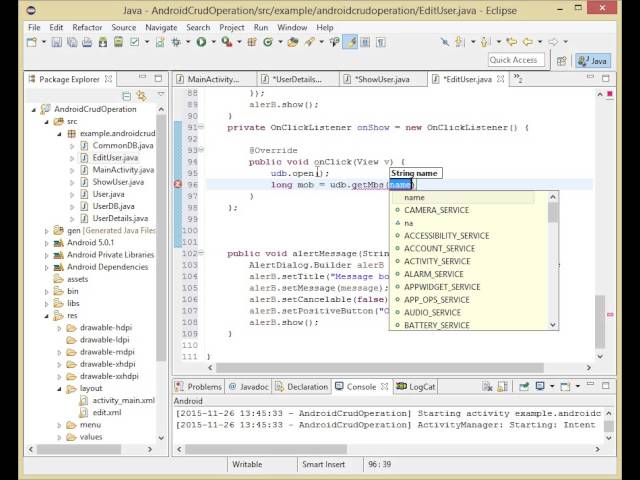Click Display Selected Console monitor icon
The image size is (640, 480).
click(x=540, y=387)
